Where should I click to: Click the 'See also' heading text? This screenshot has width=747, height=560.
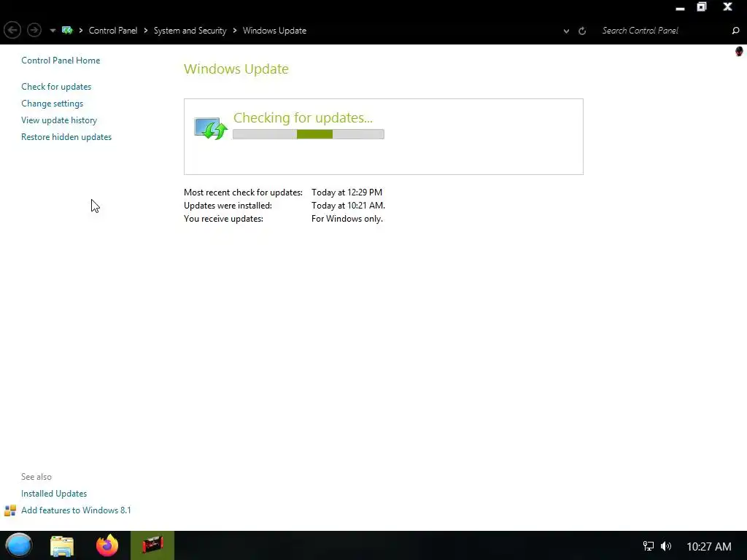point(36,477)
